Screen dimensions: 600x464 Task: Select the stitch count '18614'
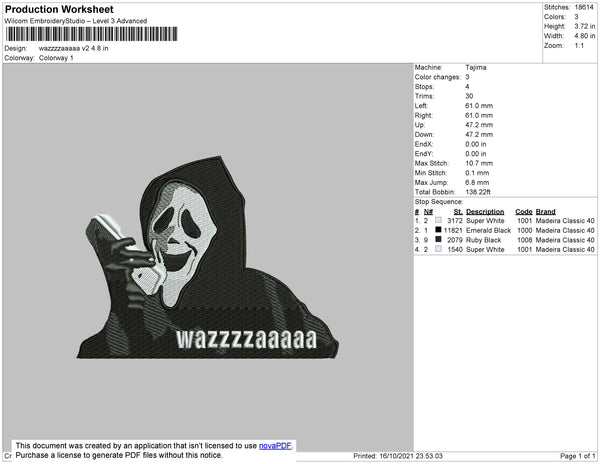click(584, 7)
